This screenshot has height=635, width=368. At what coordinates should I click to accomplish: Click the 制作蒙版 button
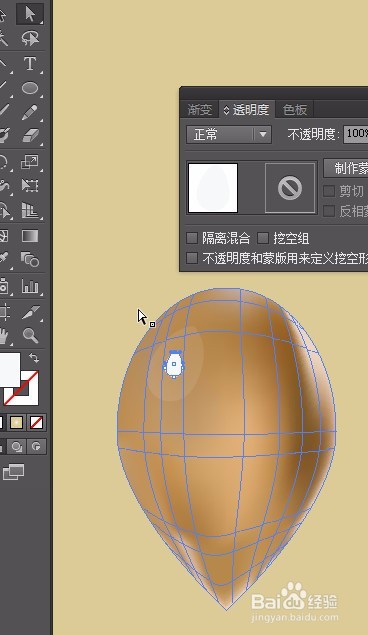pyautogui.click(x=346, y=168)
